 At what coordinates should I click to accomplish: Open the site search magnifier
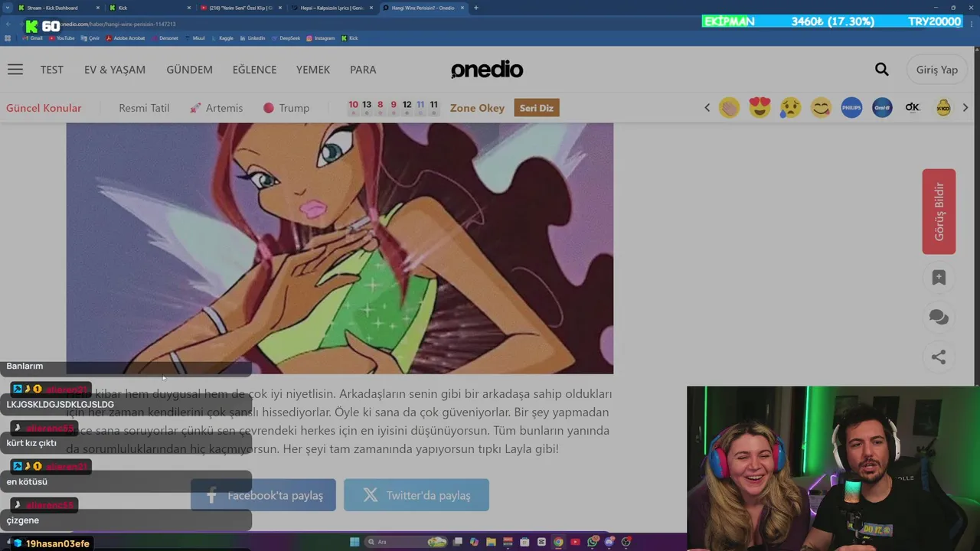click(x=882, y=70)
